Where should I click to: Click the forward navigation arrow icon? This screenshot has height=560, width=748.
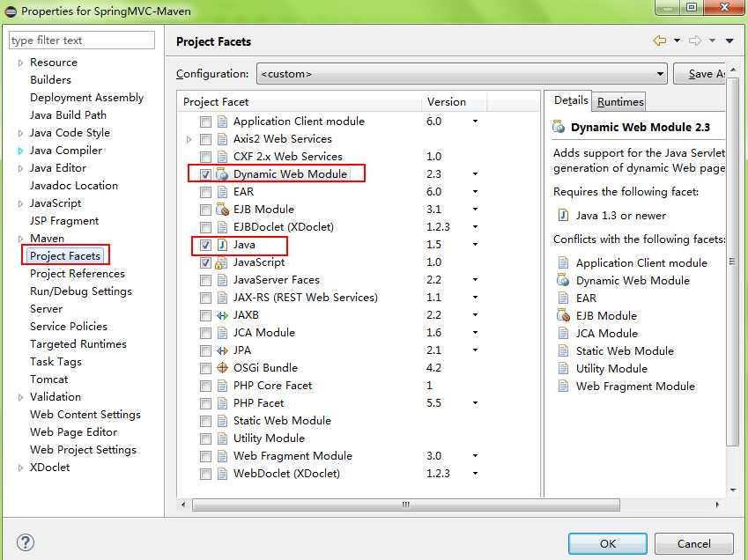pos(694,41)
